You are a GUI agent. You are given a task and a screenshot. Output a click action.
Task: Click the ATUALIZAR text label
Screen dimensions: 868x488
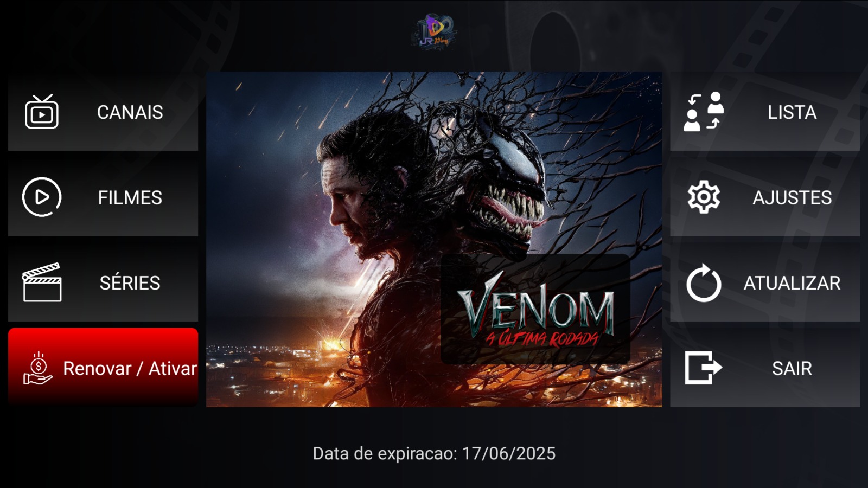pyautogui.click(x=792, y=282)
